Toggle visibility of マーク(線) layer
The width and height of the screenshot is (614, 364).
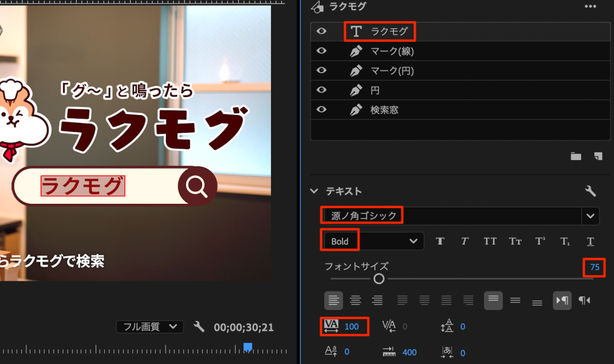click(x=321, y=51)
